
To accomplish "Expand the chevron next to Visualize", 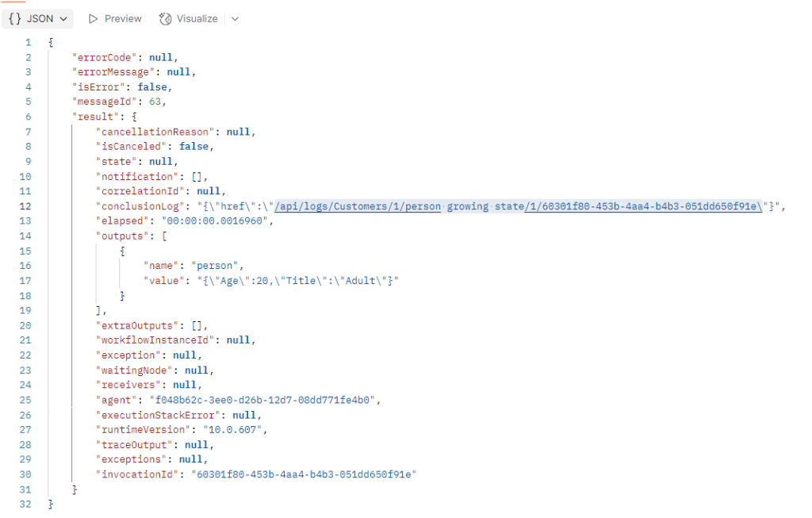I will tap(235, 19).
